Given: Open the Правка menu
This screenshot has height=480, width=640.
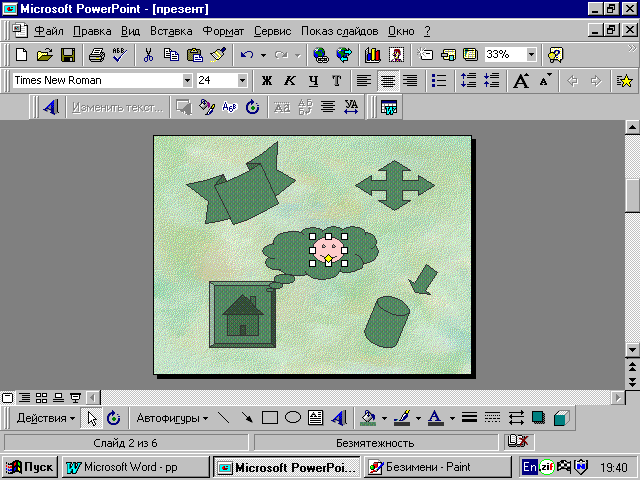Looking at the screenshot, I should pyautogui.click(x=92, y=31).
